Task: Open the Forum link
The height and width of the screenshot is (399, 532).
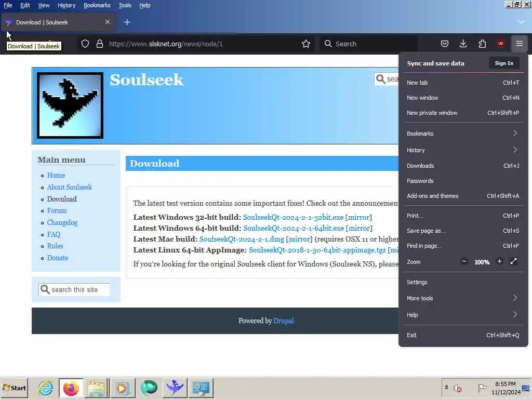Action: (x=57, y=211)
